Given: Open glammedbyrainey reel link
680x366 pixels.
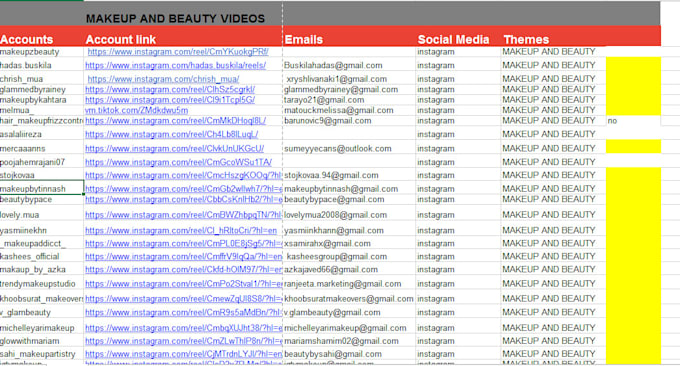Looking at the screenshot, I should (170, 89).
